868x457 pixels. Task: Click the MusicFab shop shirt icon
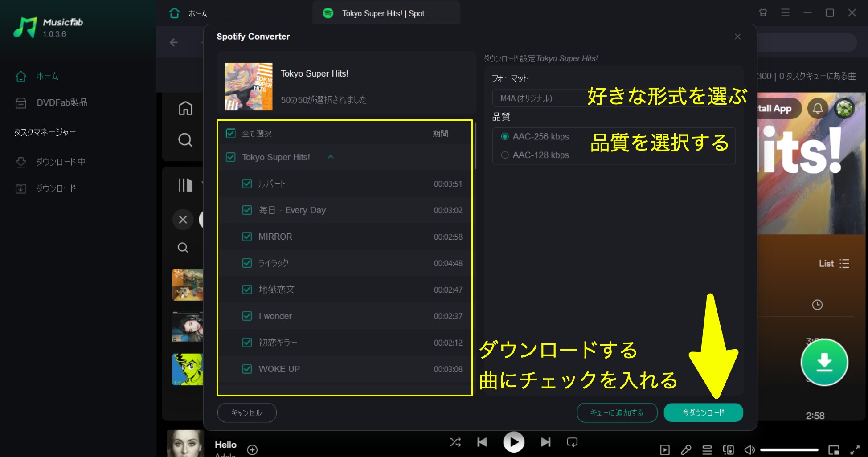[x=763, y=13]
